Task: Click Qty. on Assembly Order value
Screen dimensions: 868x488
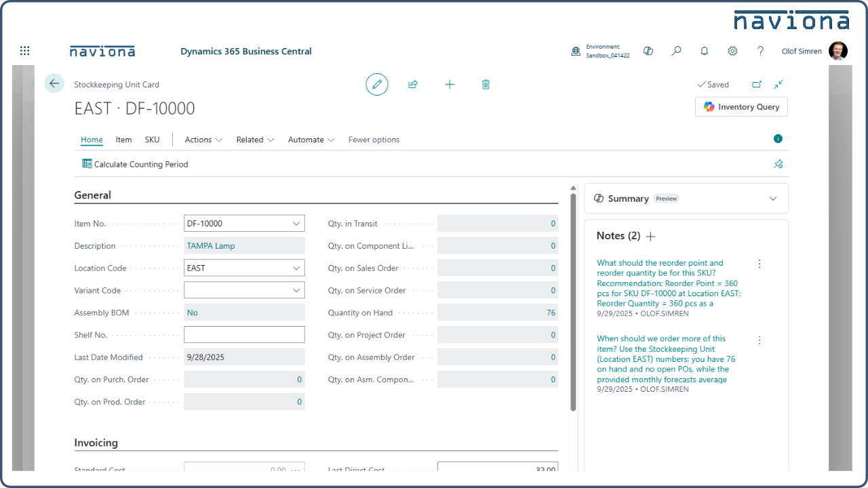Action: click(498, 357)
